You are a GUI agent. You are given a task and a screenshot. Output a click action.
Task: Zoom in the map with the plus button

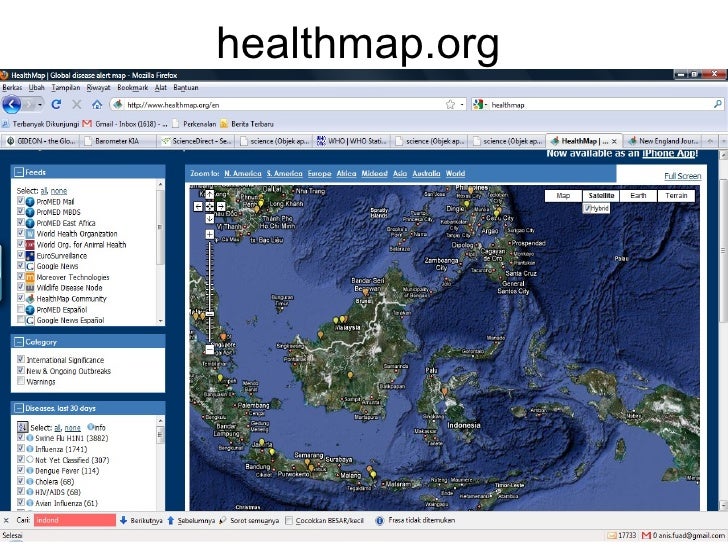pyautogui.click(x=209, y=234)
